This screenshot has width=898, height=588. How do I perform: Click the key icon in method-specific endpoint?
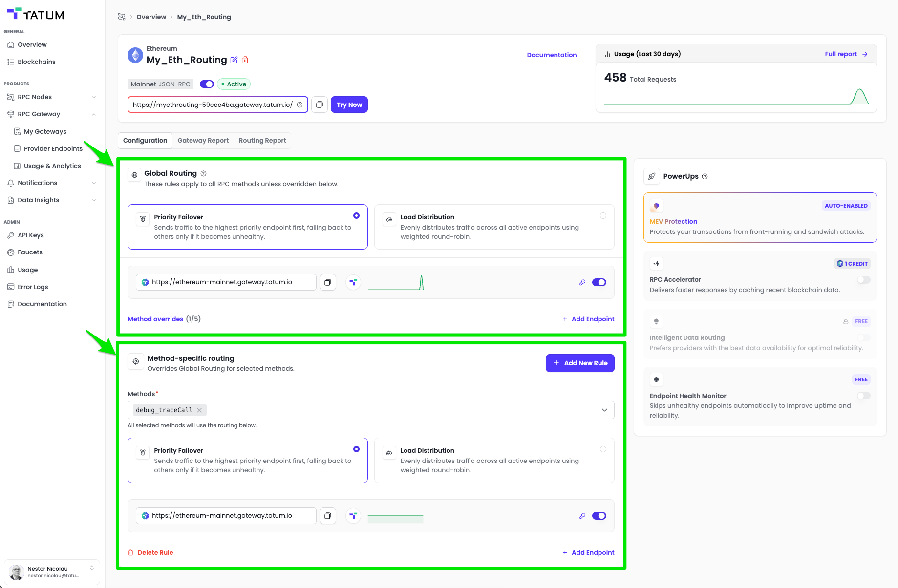click(x=582, y=516)
